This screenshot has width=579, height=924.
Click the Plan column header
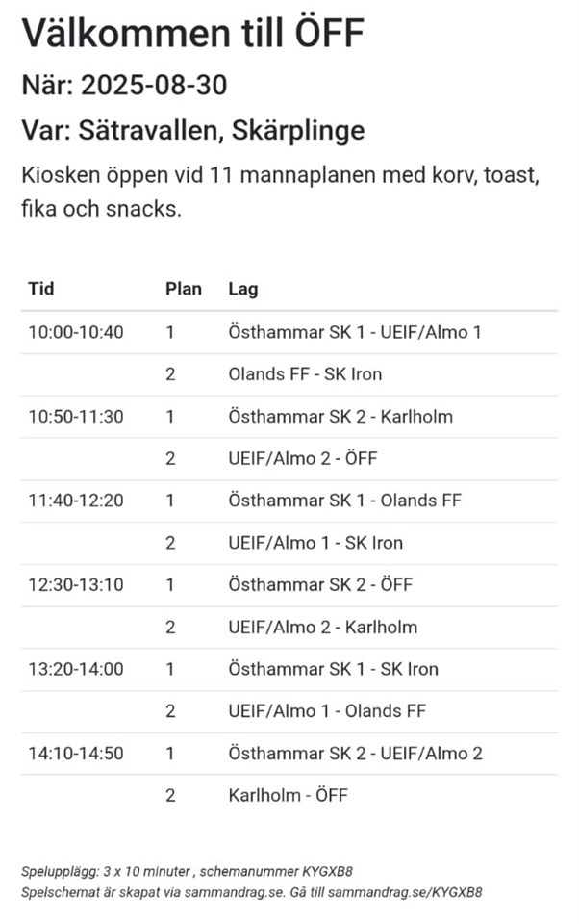click(x=184, y=289)
